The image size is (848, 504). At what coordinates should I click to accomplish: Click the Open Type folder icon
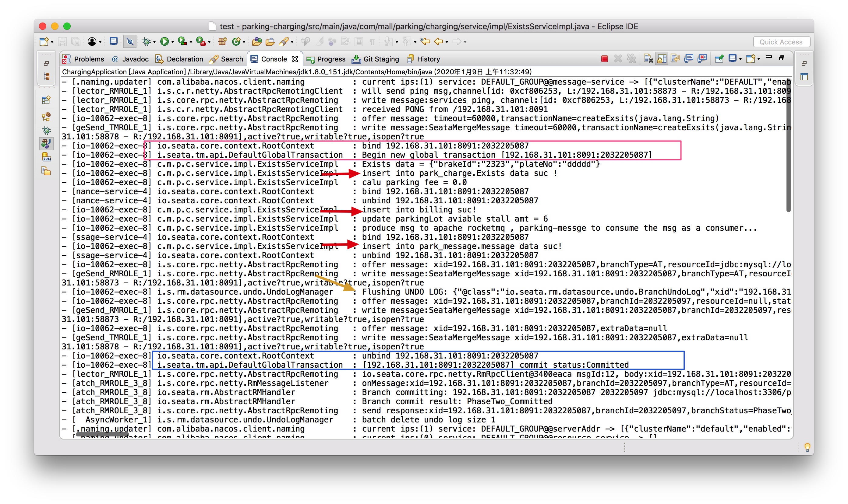(256, 42)
